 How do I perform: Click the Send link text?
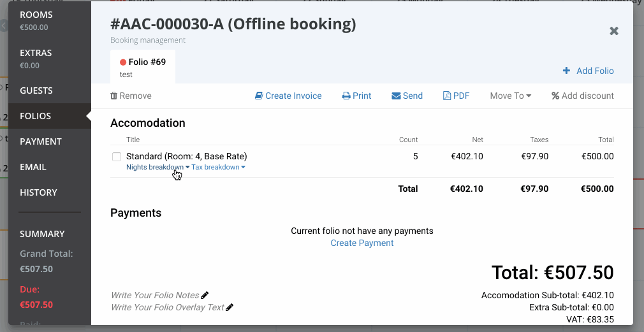click(413, 96)
